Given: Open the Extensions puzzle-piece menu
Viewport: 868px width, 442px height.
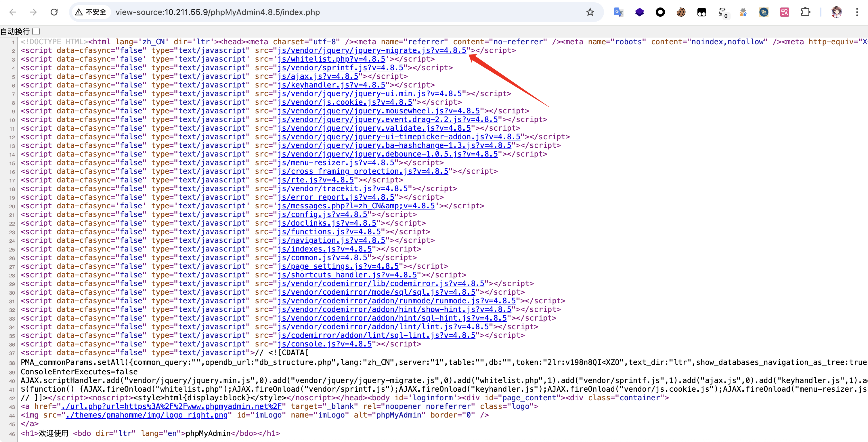Looking at the screenshot, I should 805,12.
